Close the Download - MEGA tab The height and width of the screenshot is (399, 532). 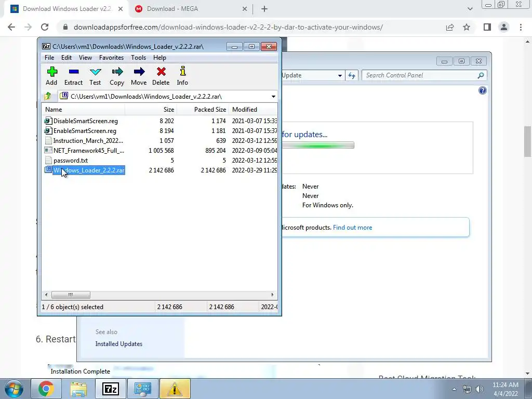tap(245, 9)
